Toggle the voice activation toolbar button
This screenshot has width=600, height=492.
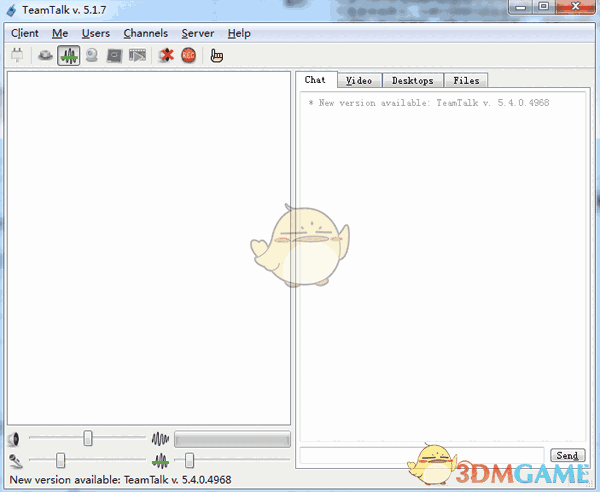coord(68,55)
